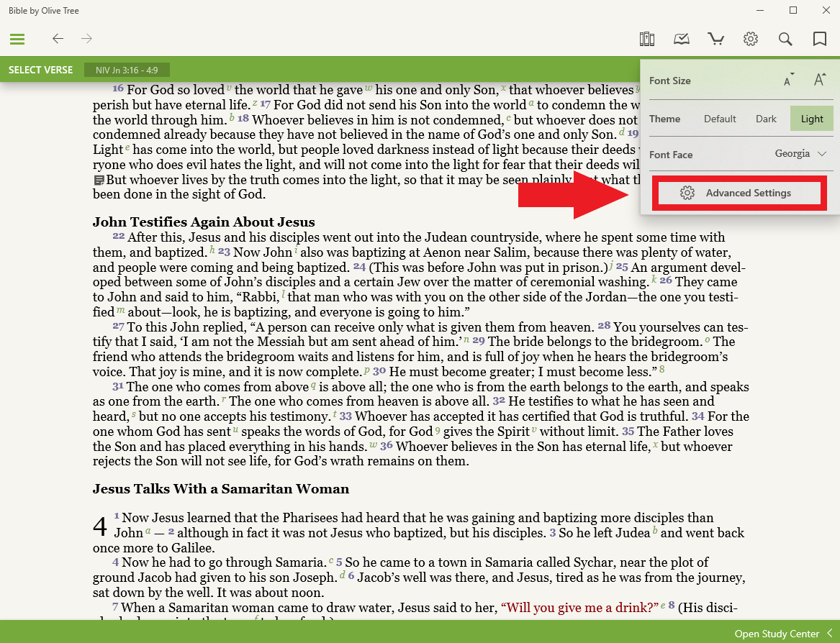Click verse number 22 in the text

[x=118, y=237]
